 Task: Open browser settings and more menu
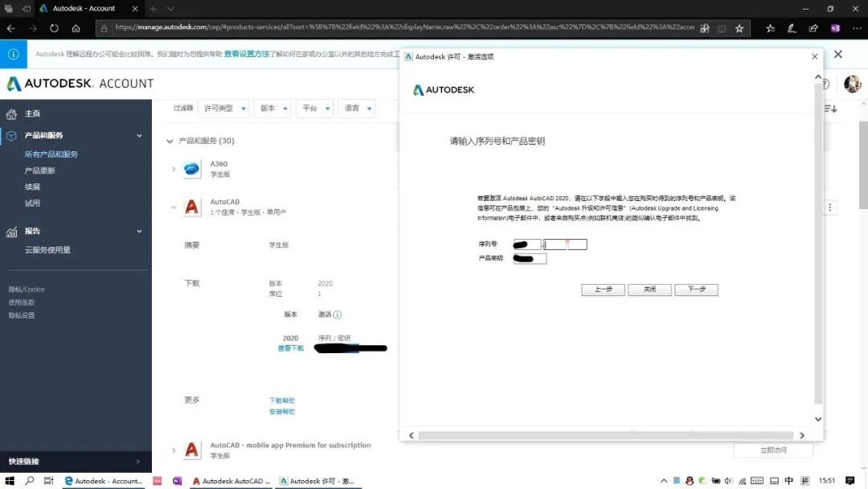point(857,28)
